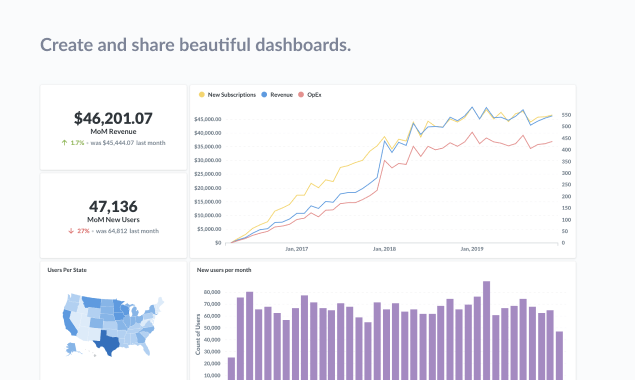
Task: Select California on the US map
Action: pos(69,323)
